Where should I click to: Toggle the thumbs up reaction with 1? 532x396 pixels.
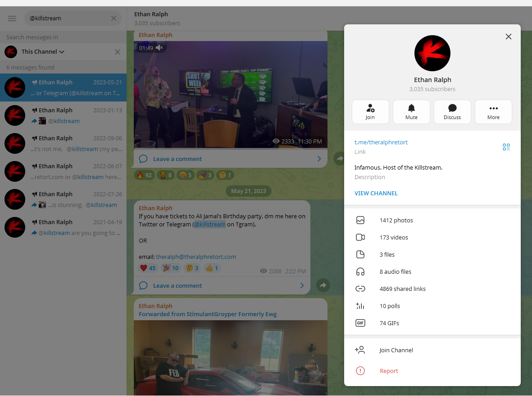(212, 268)
